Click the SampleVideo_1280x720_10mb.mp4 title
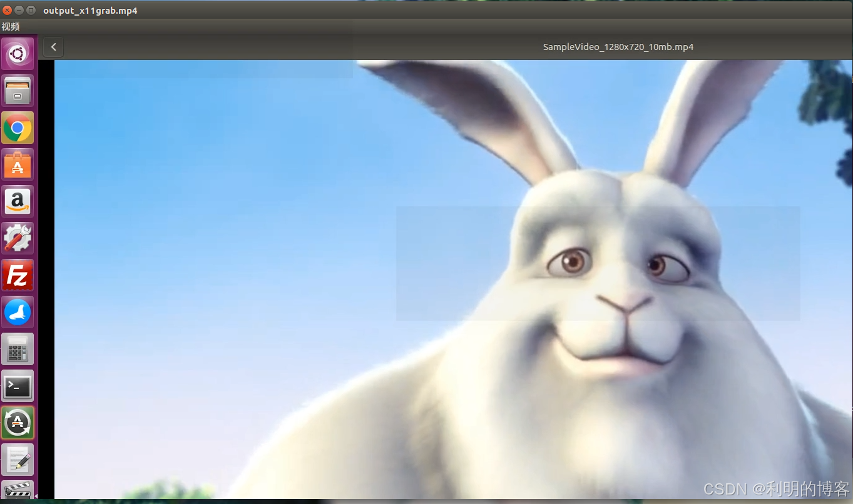This screenshot has height=504, width=853. (618, 47)
